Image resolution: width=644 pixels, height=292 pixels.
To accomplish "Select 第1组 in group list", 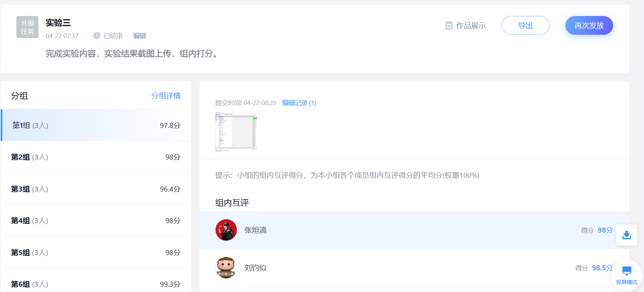I will 96,125.
